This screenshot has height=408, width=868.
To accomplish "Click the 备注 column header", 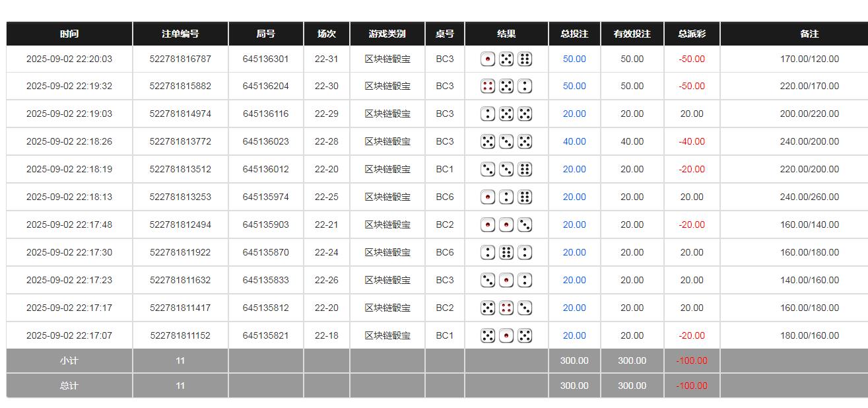I will [809, 34].
